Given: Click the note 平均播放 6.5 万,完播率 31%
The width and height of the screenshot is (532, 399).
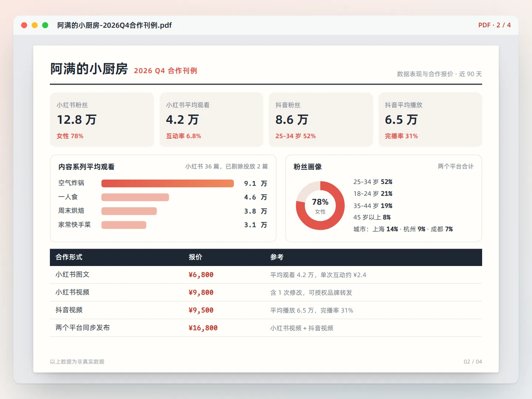Looking at the screenshot, I should (x=312, y=310).
